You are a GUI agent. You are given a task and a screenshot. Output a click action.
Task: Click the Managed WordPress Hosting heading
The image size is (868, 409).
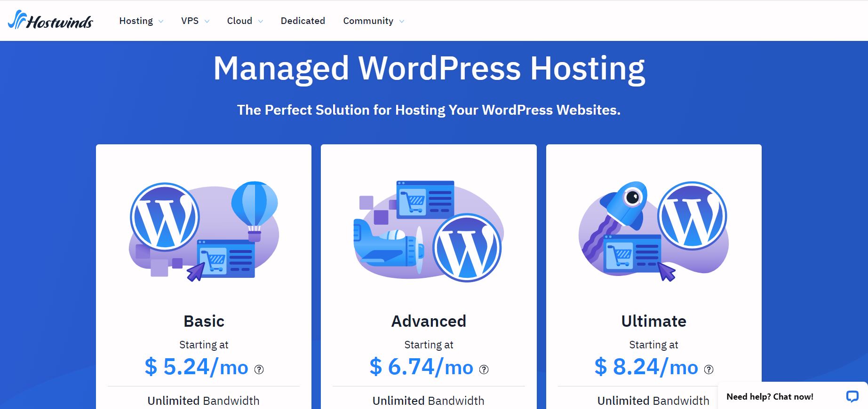pyautogui.click(x=429, y=69)
